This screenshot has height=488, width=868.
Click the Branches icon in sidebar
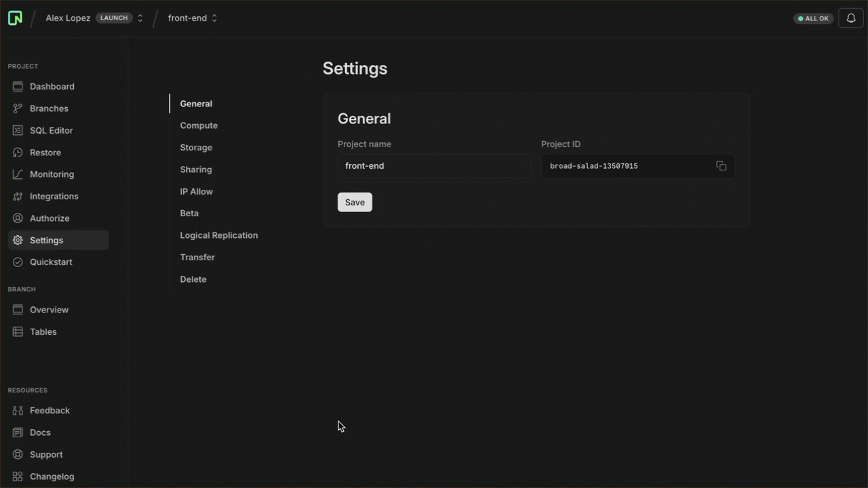18,108
